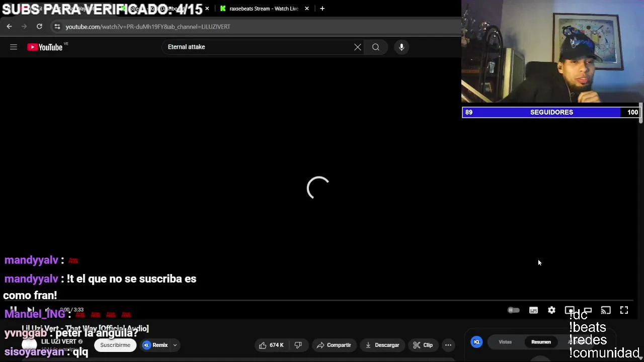
Task: Click the streamer webcam feed
Action: [552, 51]
